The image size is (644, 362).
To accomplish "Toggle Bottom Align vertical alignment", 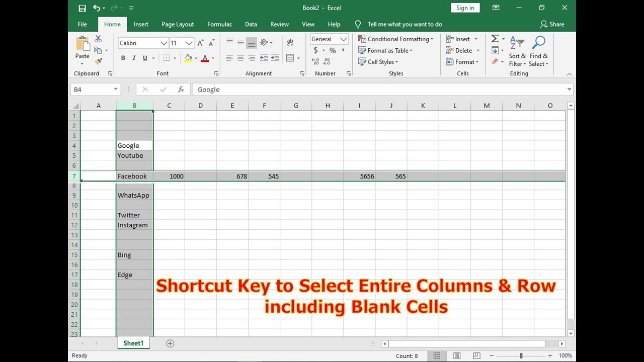I will coord(252,43).
